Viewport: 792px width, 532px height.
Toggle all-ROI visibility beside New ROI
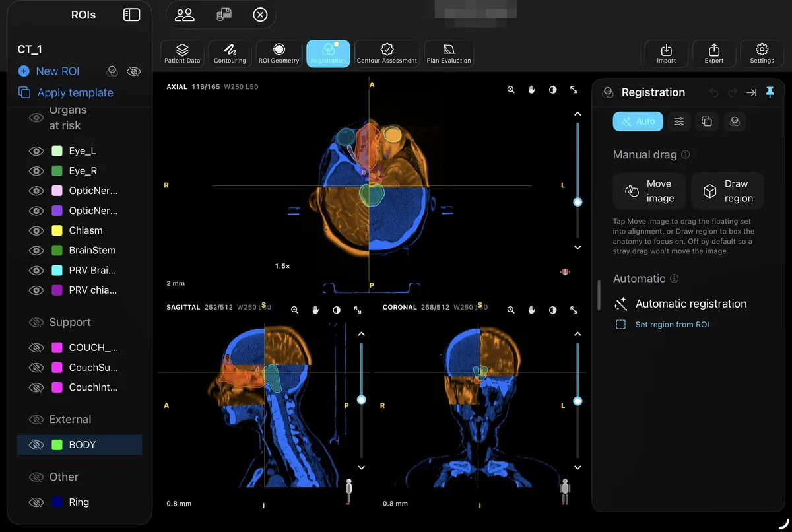(134, 71)
